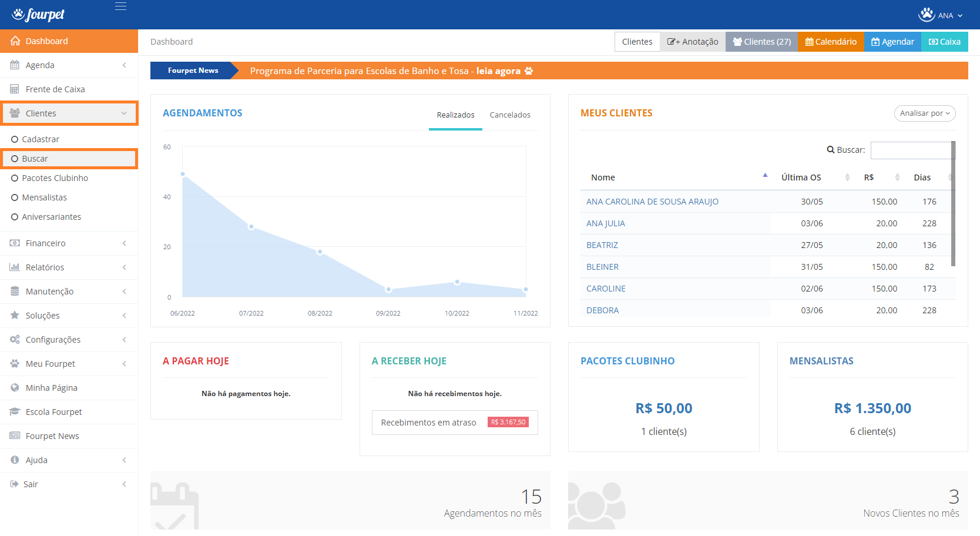Click the paw icon in news banner
The height and width of the screenshot is (536, 980).
529,71
